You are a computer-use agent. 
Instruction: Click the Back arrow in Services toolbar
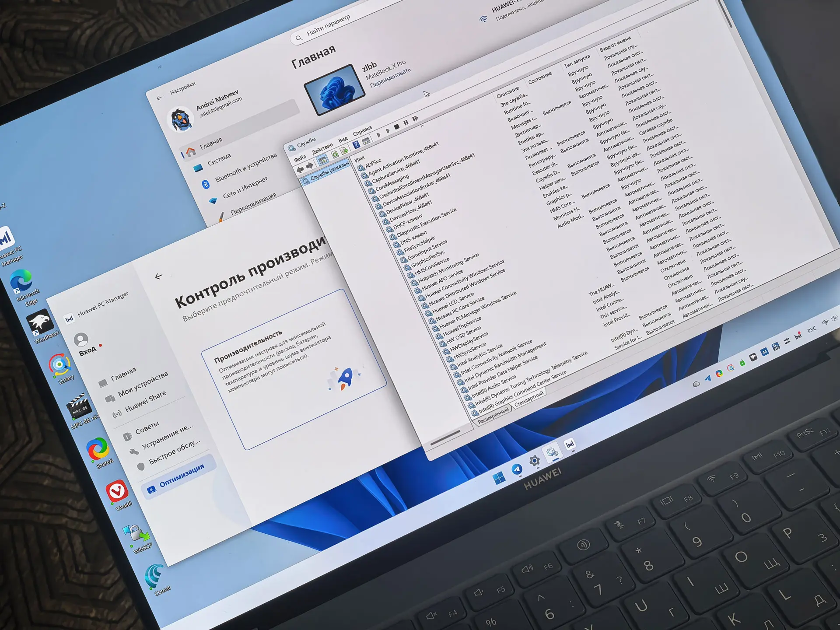tap(300, 169)
